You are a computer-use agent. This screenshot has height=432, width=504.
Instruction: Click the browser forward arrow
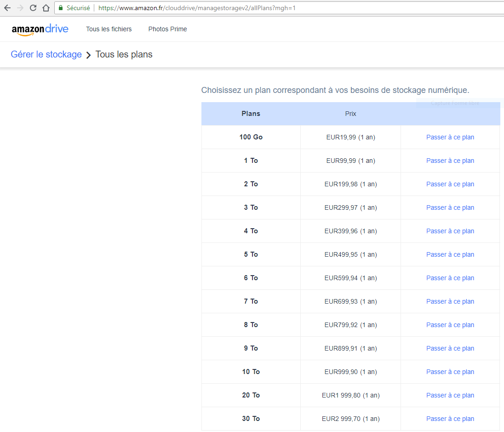[20, 8]
